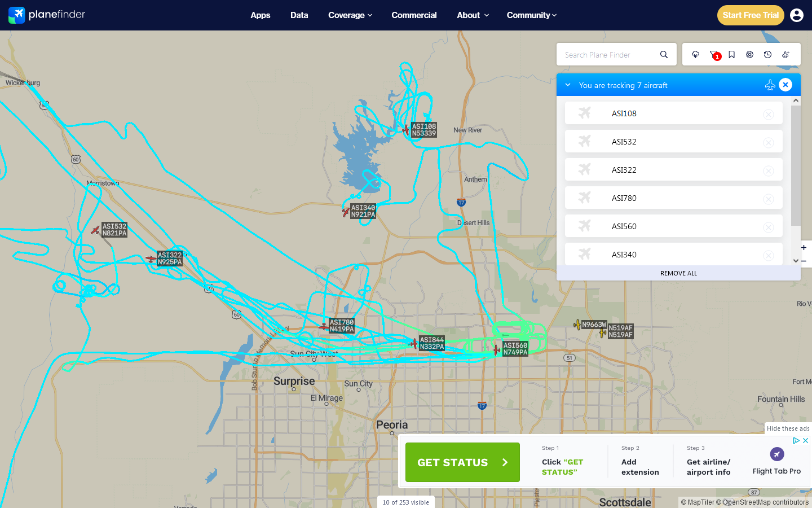Expand the Community dropdown menu

click(x=532, y=15)
